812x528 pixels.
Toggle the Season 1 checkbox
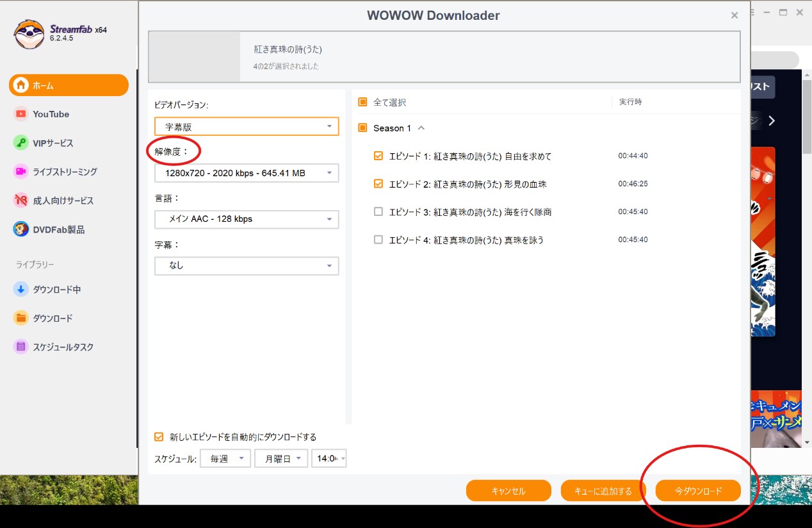coord(362,128)
